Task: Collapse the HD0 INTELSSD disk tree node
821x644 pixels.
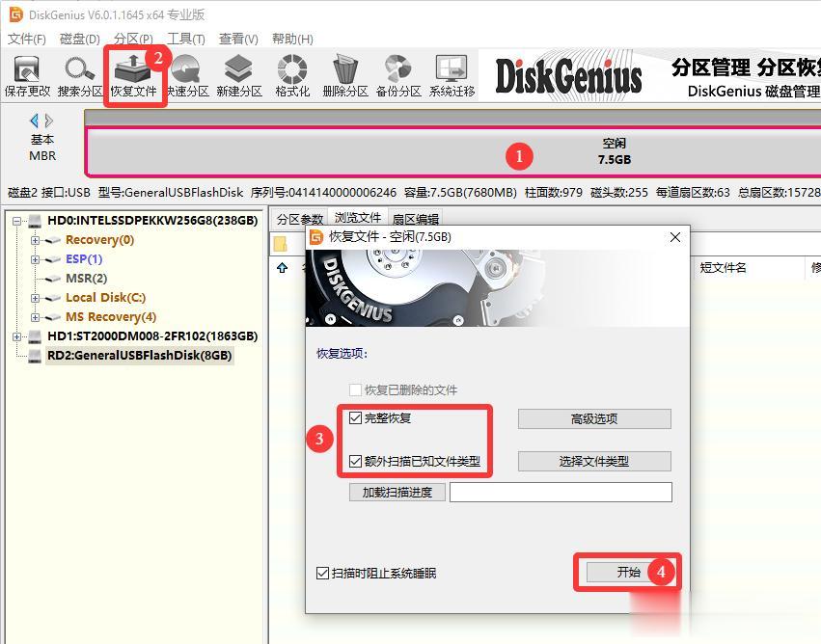Action: click(x=16, y=221)
